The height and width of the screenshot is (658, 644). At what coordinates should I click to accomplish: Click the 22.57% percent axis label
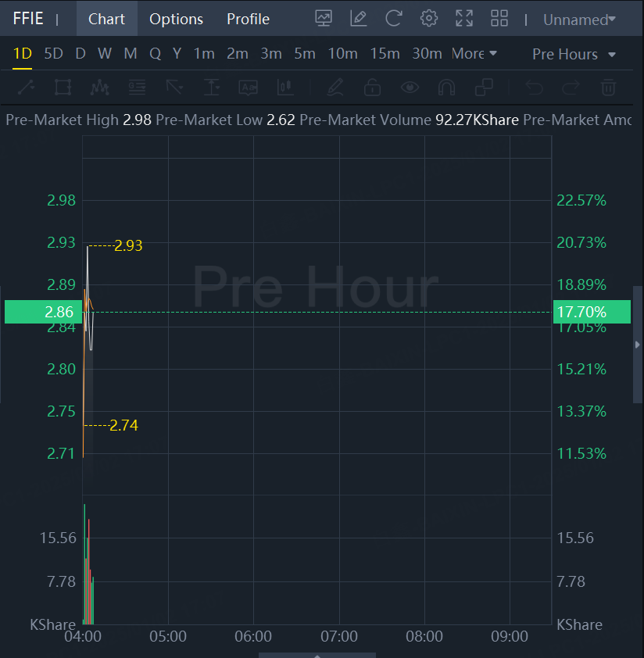click(x=581, y=200)
